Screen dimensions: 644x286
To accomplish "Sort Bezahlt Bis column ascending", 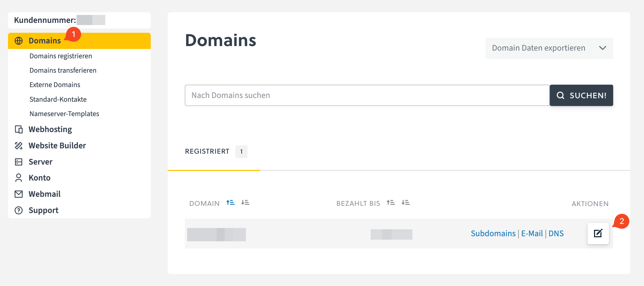I will [391, 203].
